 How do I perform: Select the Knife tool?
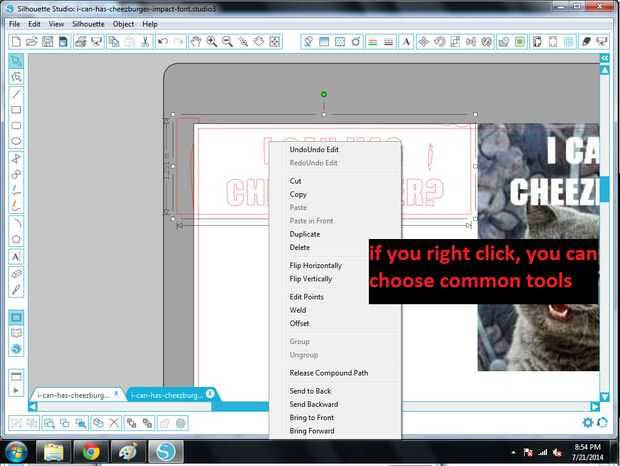point(16,290)
